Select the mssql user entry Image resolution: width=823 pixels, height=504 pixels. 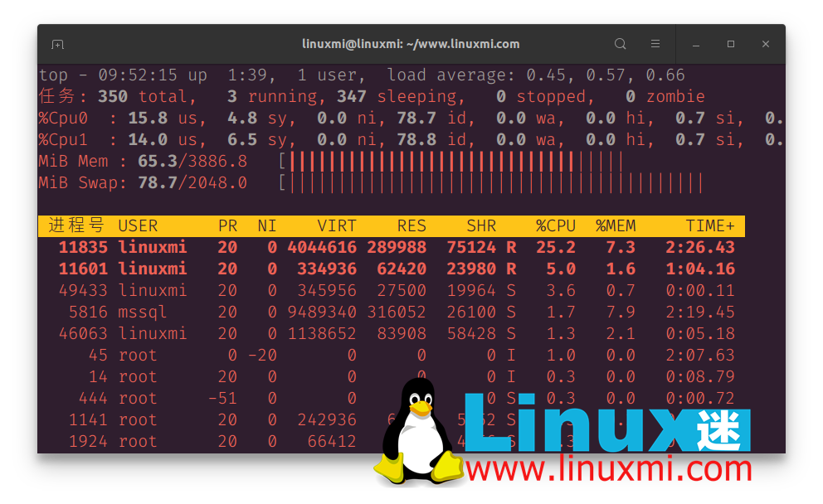[142, 313]
